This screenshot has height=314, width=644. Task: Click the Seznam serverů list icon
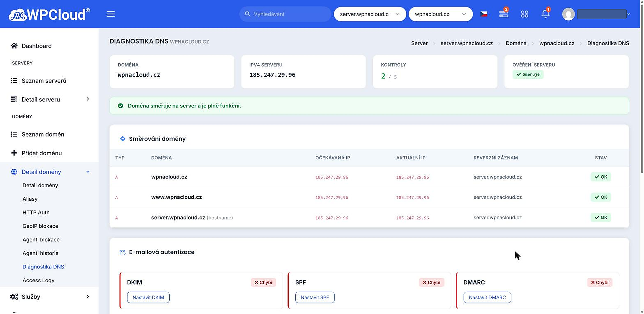[14, 81]
